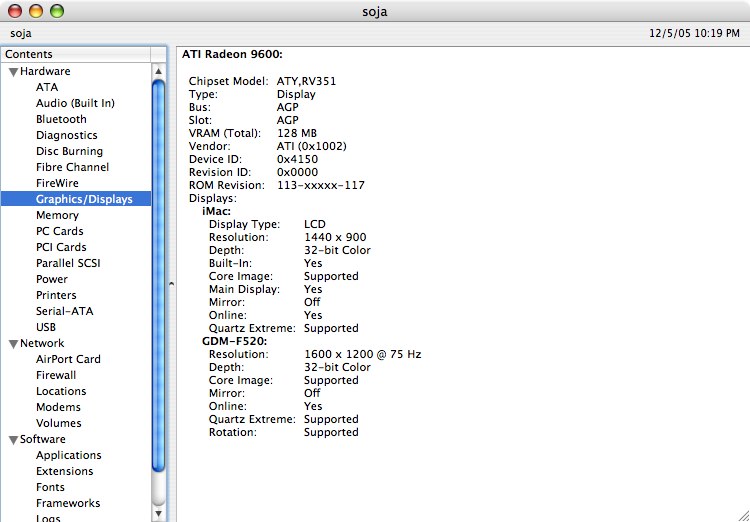The height and width of the screenshot is (522, 750).
Task: Collapse the Hardware section triangle
Action: (14, 72)
